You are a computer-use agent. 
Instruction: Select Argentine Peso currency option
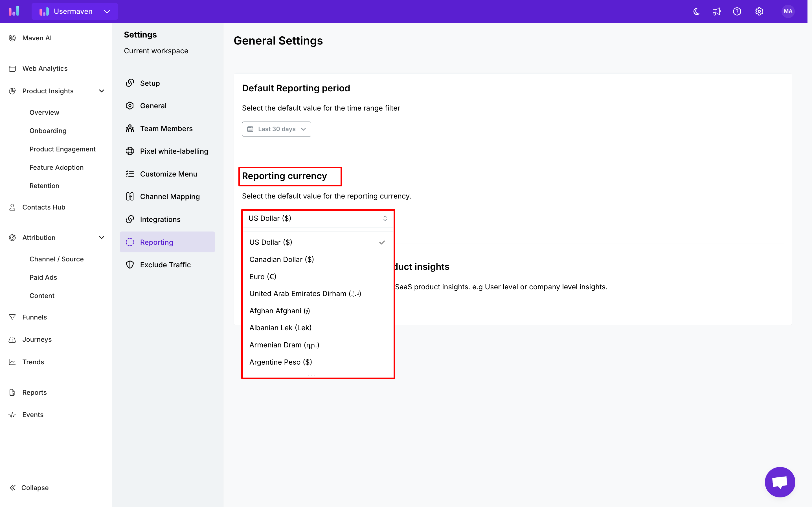tap(280, 362)
